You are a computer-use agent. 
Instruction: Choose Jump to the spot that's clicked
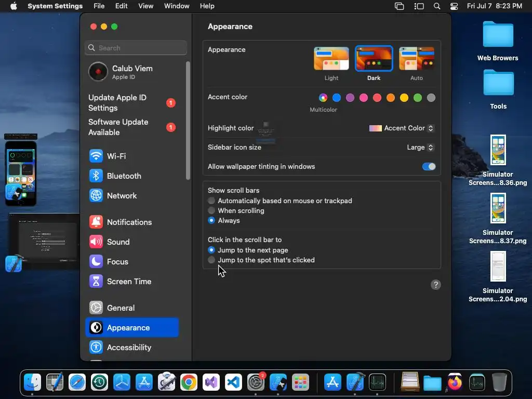211,260
